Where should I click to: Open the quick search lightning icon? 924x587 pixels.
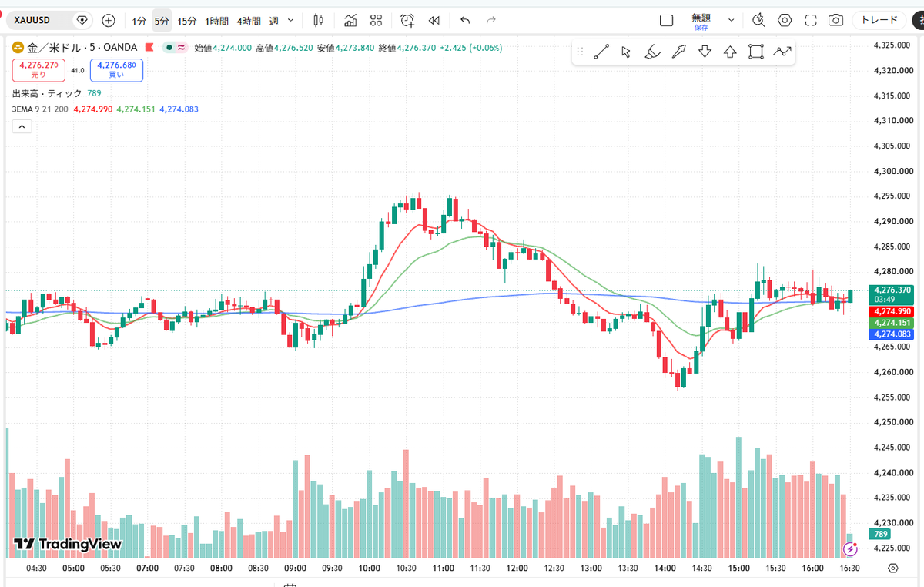(758, 21)
